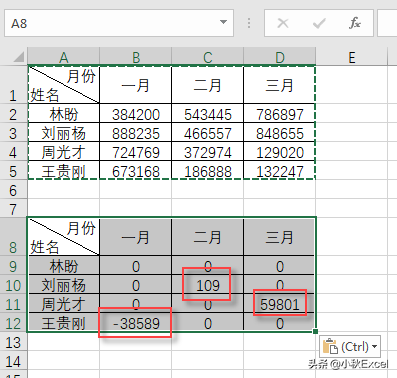Click the formula bar resize dots handle
This screenshot has width=397, height=378.
[249, 23]
